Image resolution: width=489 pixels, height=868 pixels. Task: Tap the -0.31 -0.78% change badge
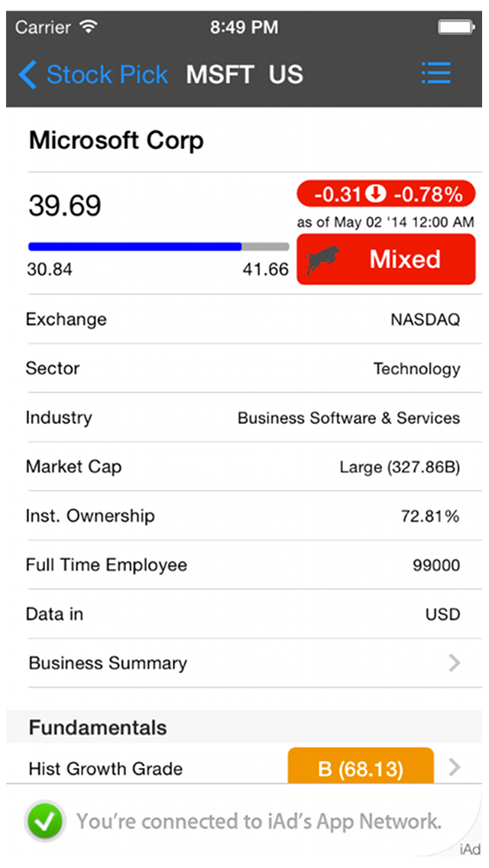(x=386, y=195)
